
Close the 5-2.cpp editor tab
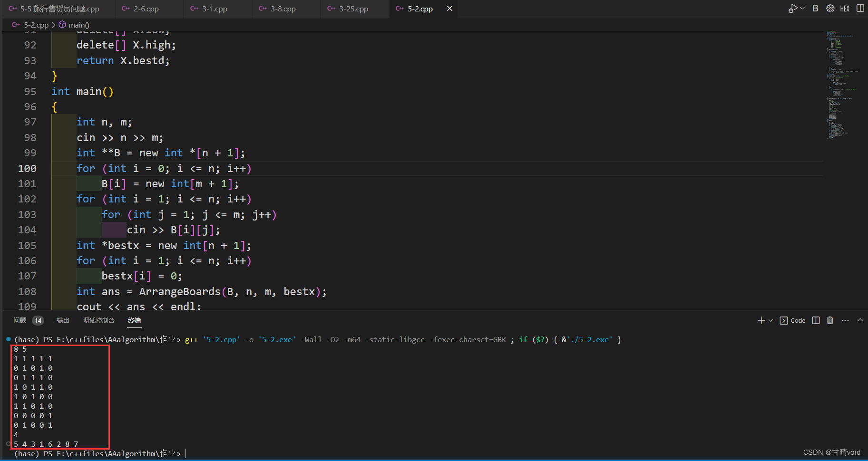449,9
